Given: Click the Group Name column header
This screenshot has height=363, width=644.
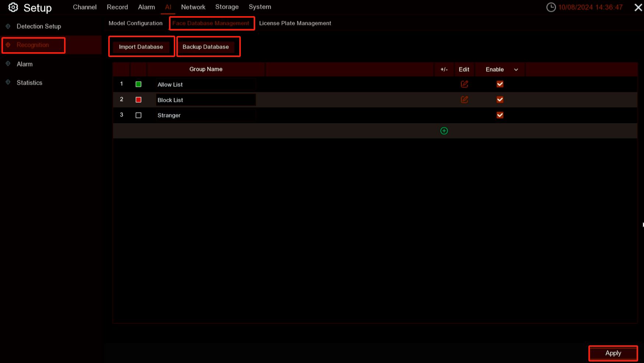Looking at the screenshot, I should 206,69.
